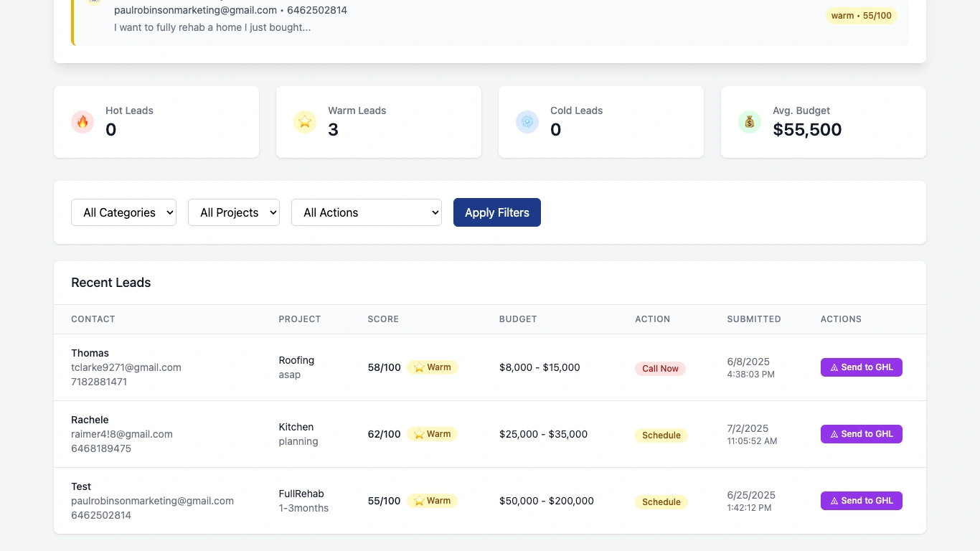Click the Cold Leads snowflake icon
The height and width of the screenshot is (551, 980).
pos(527,122)
